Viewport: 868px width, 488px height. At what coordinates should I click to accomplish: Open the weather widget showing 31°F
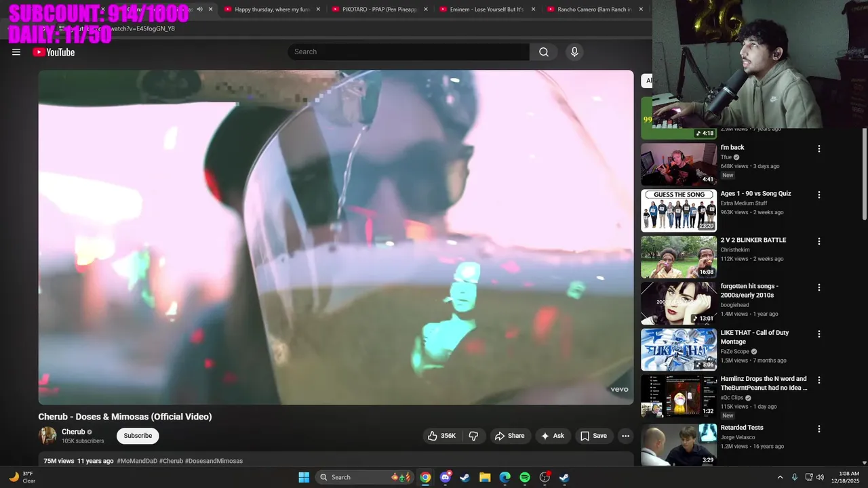(22, 477)
